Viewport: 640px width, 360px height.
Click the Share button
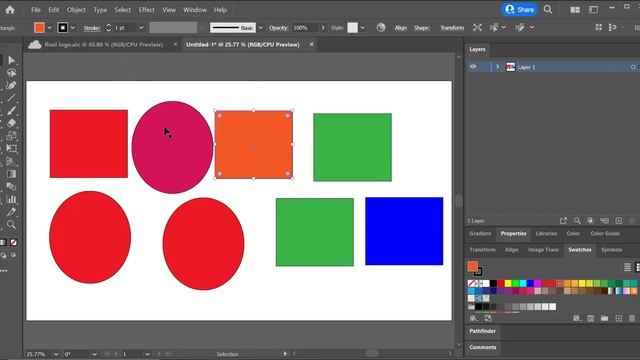click(x=519, y=9)
